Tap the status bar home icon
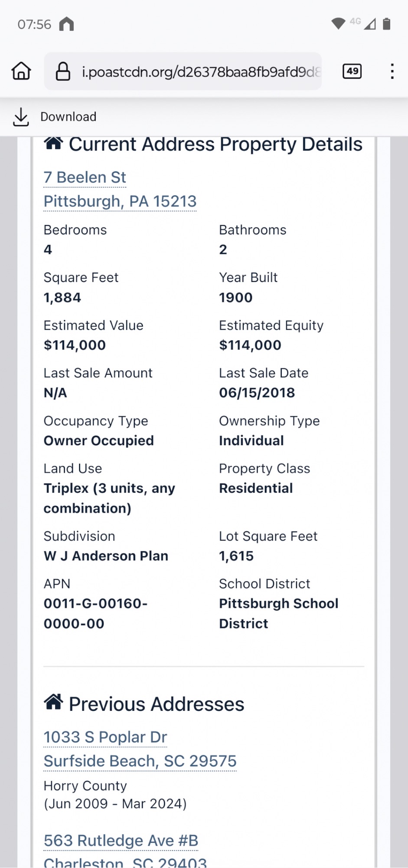 (67, 24)
